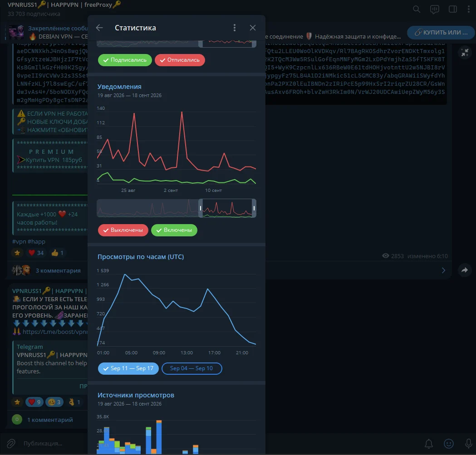Viewport: 476px width, 455px height.
Task: Close the Статистика panel
Action: click(x=253, y=28)
